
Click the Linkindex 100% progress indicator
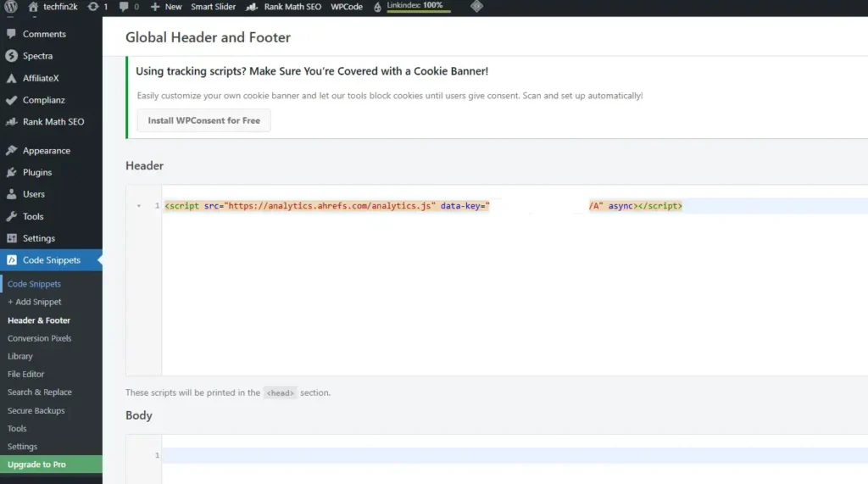pos(419,7)
